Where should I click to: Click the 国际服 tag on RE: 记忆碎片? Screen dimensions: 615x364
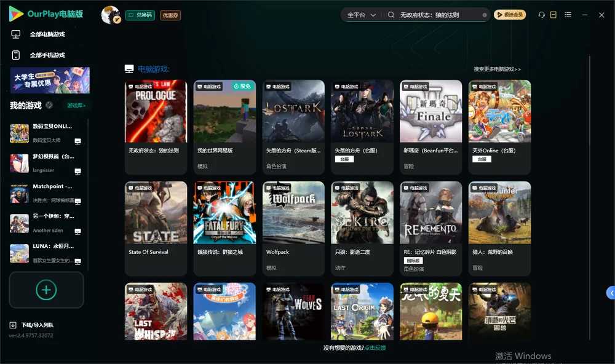(x=413, y=261)
